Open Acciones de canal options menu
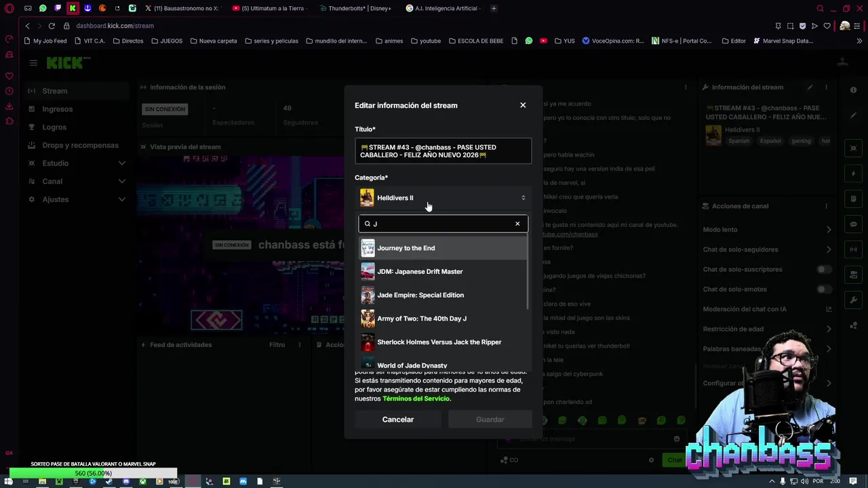The height and width of the screenshot is (488, 868). point(826,206)
